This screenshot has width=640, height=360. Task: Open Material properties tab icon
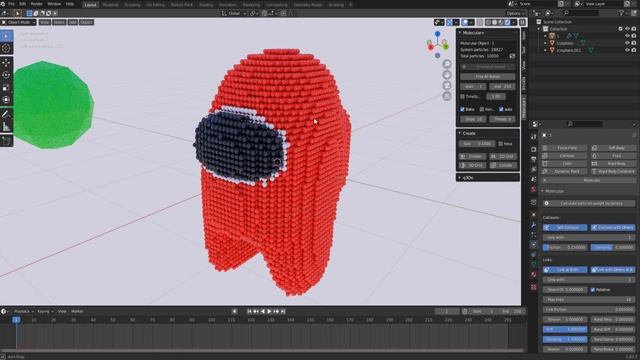(x=533, y=275)
